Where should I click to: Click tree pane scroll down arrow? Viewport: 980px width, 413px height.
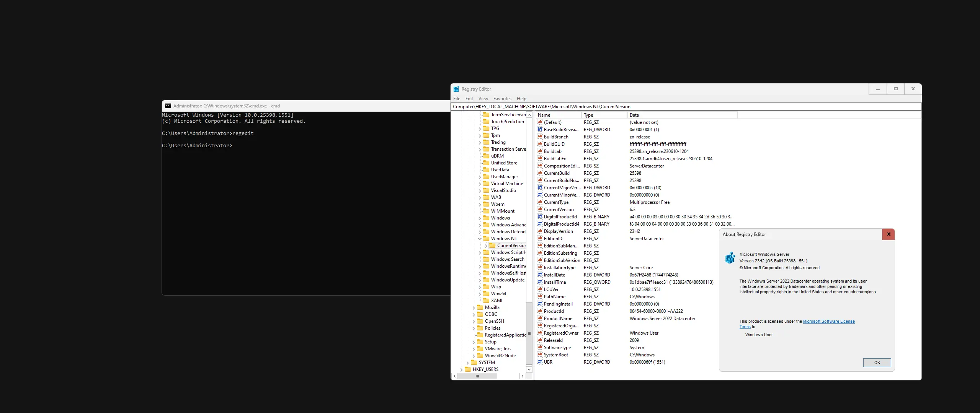(x=529, y=369)
